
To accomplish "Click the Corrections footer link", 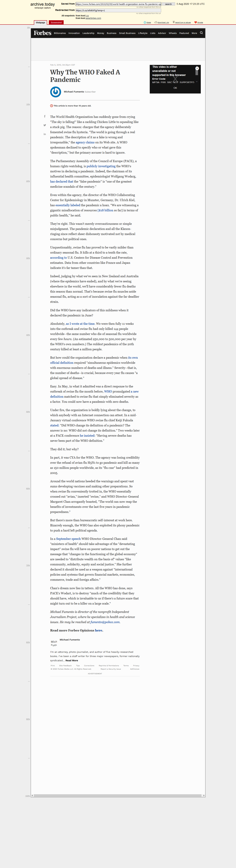I will click(89, 666).
